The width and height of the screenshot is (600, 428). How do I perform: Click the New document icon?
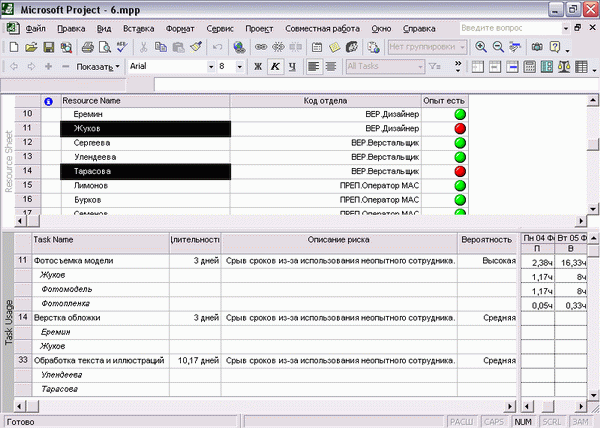pyautogui.click(x=14, y=47)
